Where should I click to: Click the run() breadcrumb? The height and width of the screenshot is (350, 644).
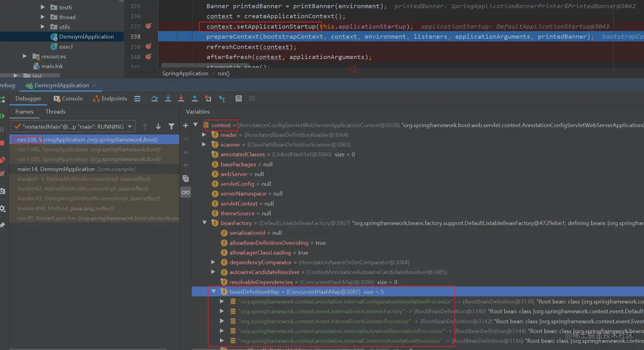coord(224,73)
